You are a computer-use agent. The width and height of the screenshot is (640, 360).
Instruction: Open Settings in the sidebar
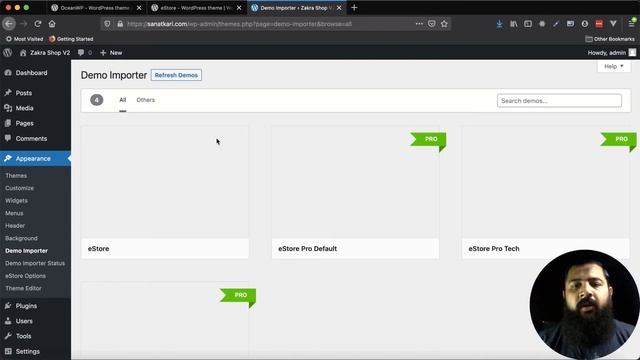tap(35, 351)
